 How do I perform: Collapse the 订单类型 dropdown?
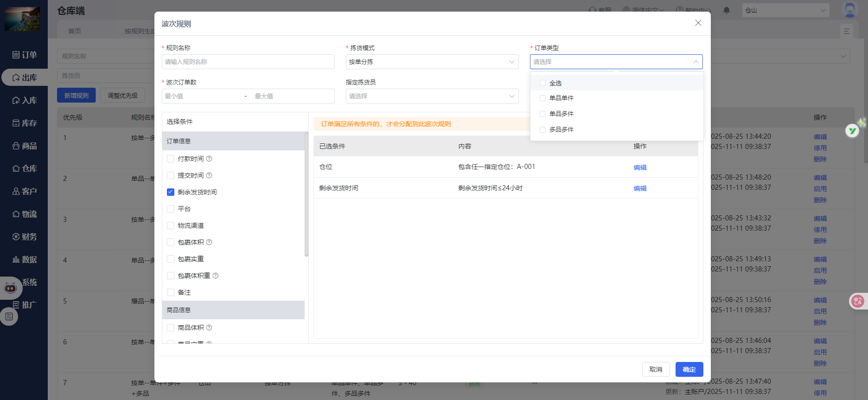click(x=696, y=62)
